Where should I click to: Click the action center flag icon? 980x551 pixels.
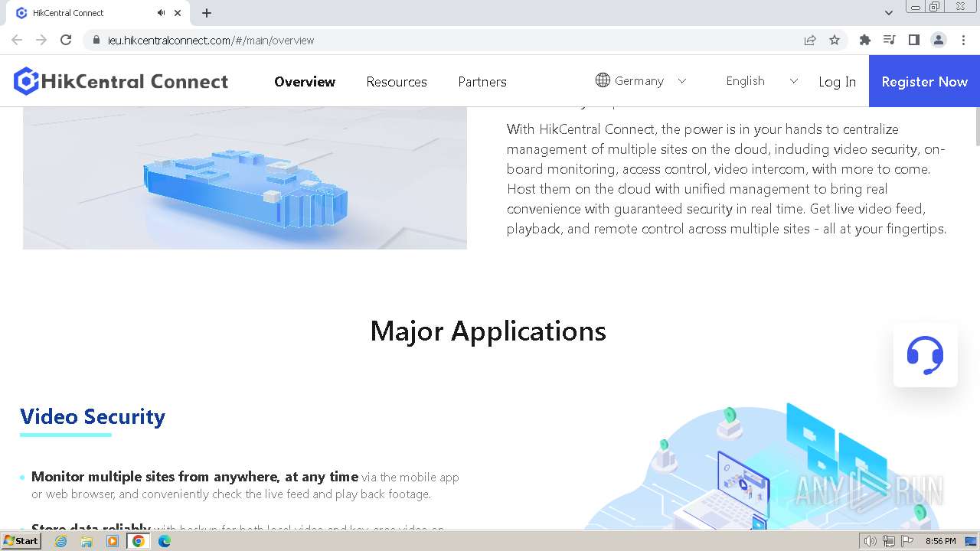[x=907, y=541]
